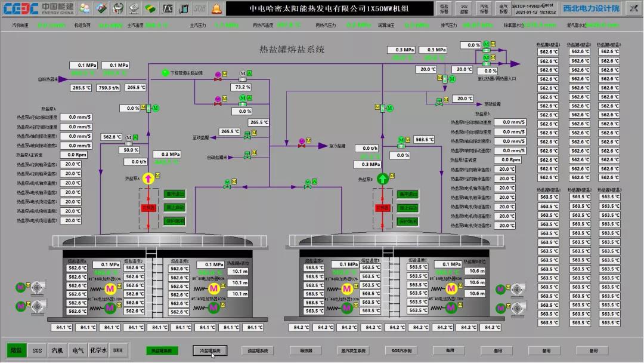Switch to the 化学水 tab
644x363 pixels.
(x=98, y=350)
